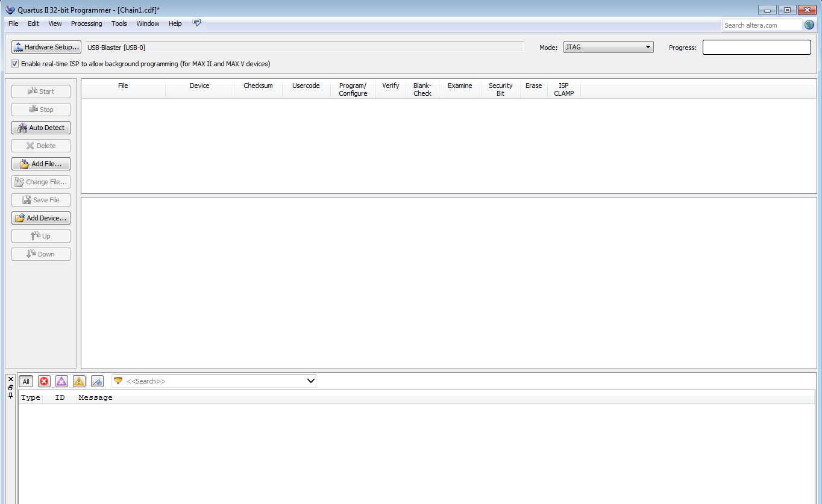The image size is (822, 504).
Task: Pin the messages panel using pin icon
Action: [x=11, y=395]
